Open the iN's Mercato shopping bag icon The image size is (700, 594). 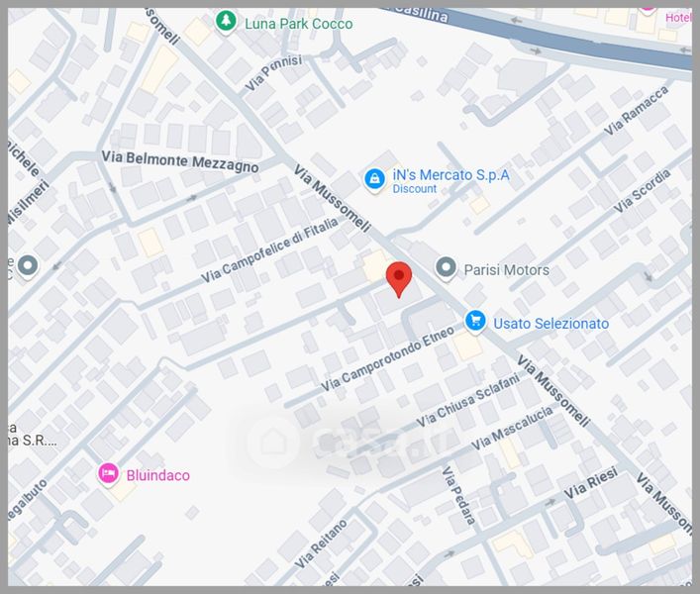pos(375,180)
